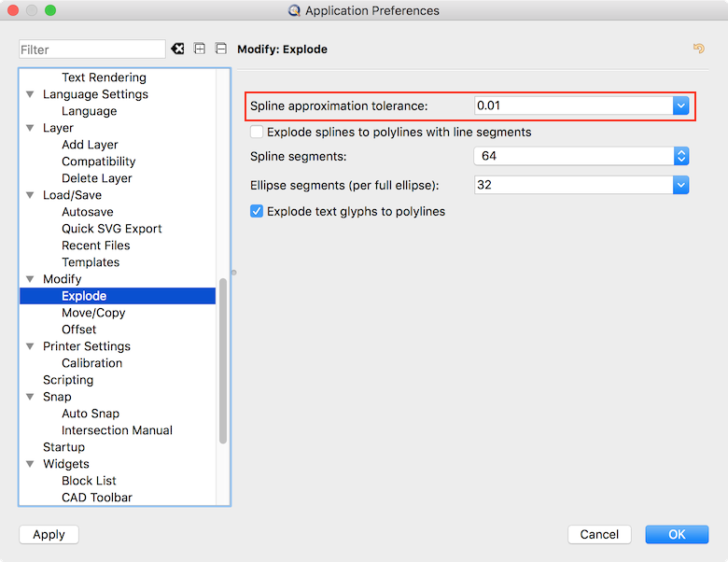Image resolution: width=728 pixels, height=562 pixels.
Task: Click the Spline segments stepper arrows
Action: pyautogui.click(x=681, y=156)
